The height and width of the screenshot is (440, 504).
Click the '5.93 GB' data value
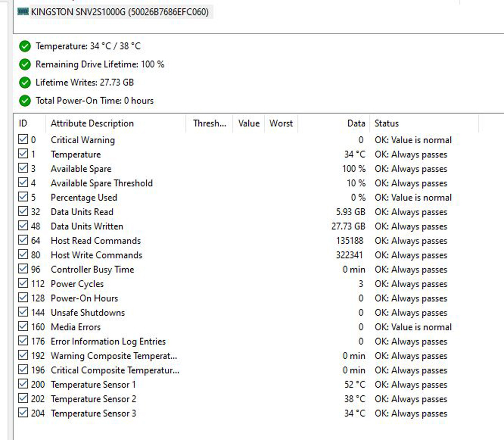click(x=350, y=212)
